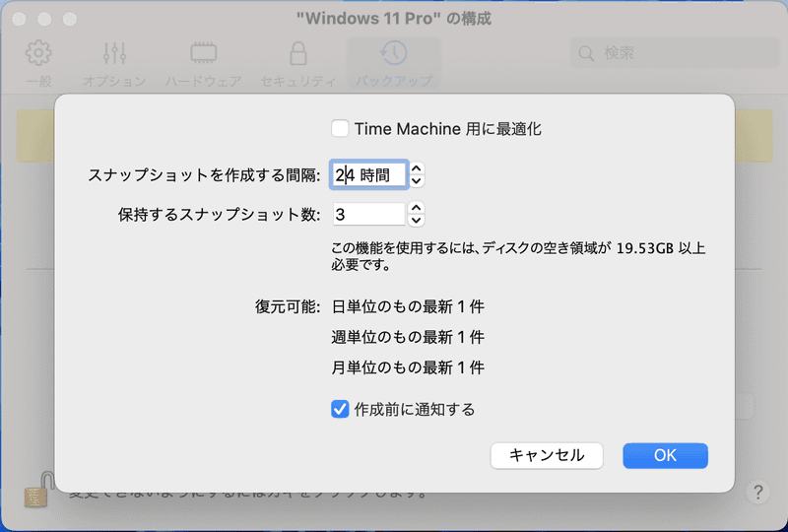The width and height of the screenshot is (788, 532).
Task: Decrease 保持するスナップショット数 with down arrow
Action: pos(416,220)
